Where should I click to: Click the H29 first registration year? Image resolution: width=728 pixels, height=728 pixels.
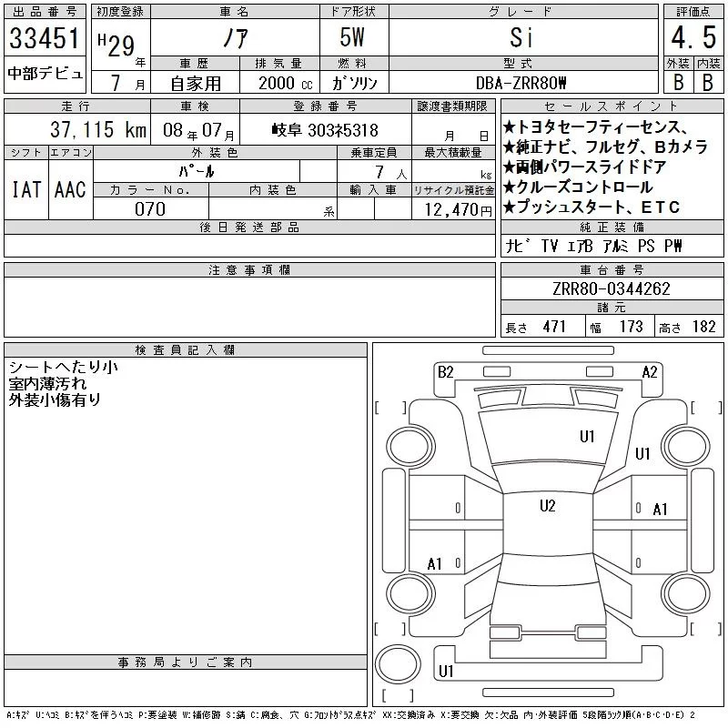pyautogui.click(x=116, y=45)
